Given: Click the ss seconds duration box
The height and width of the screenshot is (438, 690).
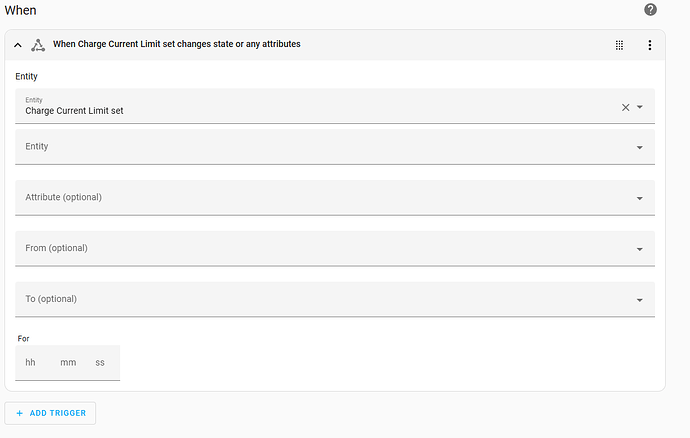Looking at the screenshot, I should pos(100,363).
